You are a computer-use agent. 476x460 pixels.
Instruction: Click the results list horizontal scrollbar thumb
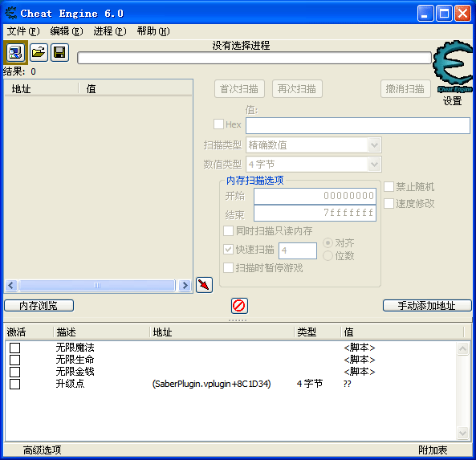97,286
